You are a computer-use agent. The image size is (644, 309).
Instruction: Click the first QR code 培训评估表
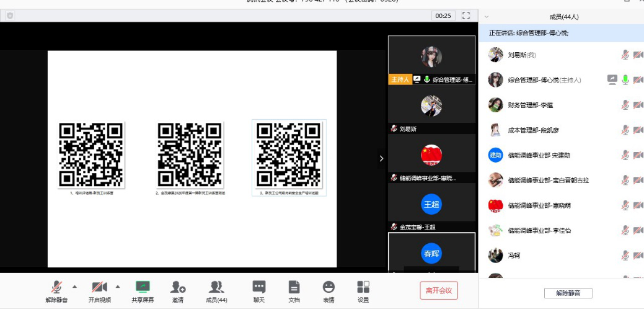coord(91,154)
